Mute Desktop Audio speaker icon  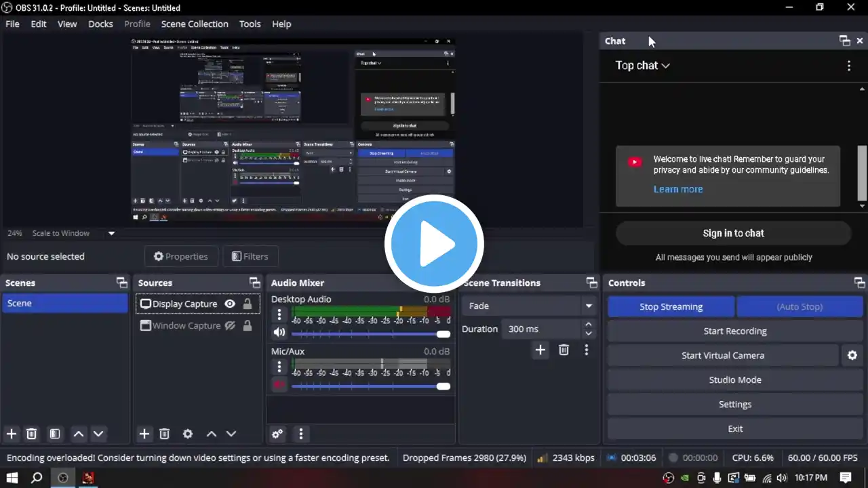[x=279, y=332]
